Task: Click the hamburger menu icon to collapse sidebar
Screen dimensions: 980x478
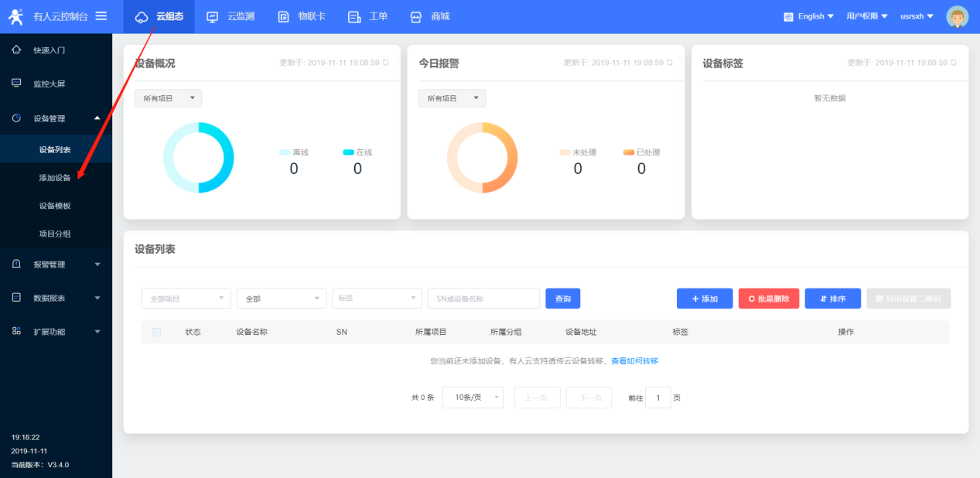Action: coord(101,16)
